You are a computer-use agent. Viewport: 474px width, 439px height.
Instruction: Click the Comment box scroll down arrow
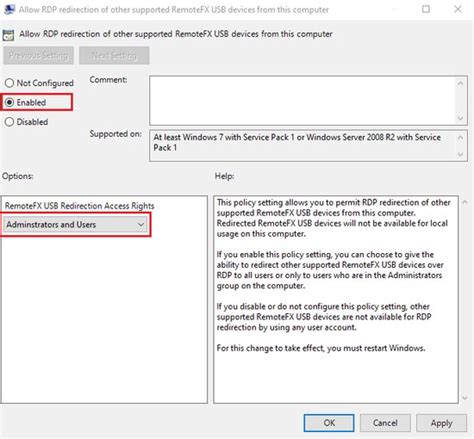click(x=461, y=118)
